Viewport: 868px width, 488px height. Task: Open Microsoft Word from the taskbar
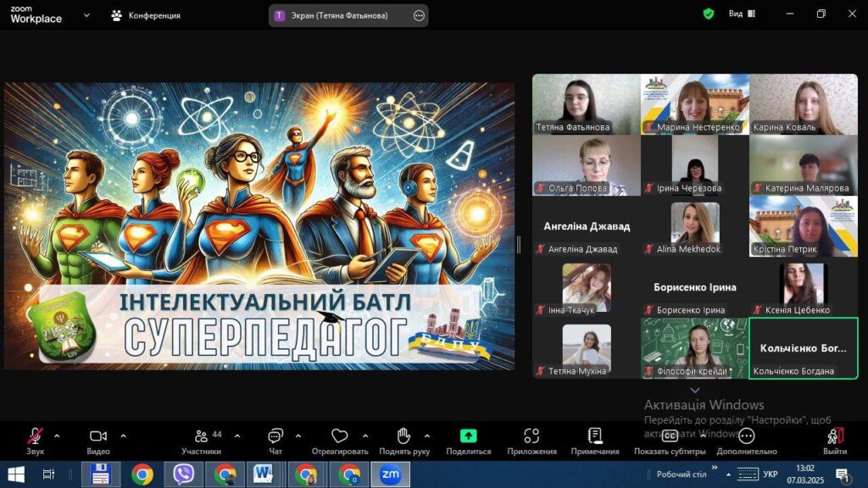click(x=264, y=474)
